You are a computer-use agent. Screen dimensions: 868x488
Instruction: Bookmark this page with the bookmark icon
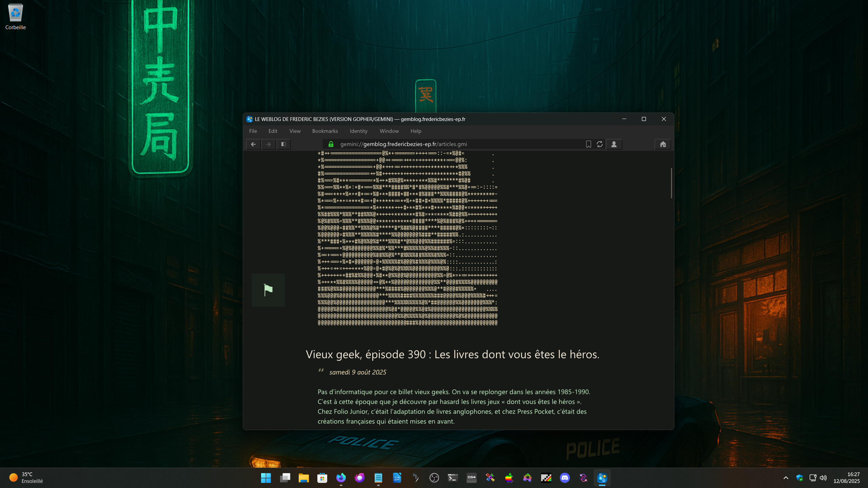589,144
